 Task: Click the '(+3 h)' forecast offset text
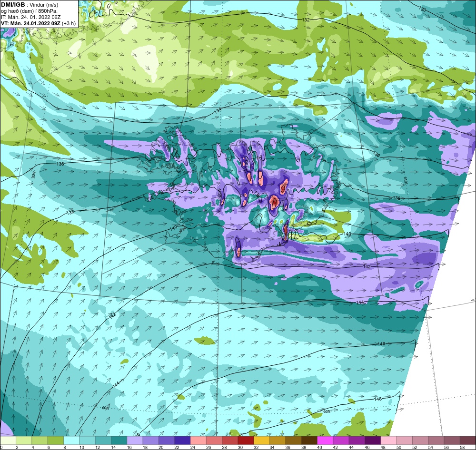69,23
